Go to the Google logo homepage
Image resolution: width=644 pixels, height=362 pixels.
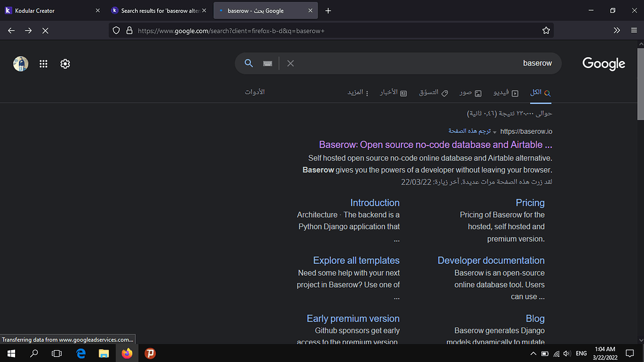point(603,64)
